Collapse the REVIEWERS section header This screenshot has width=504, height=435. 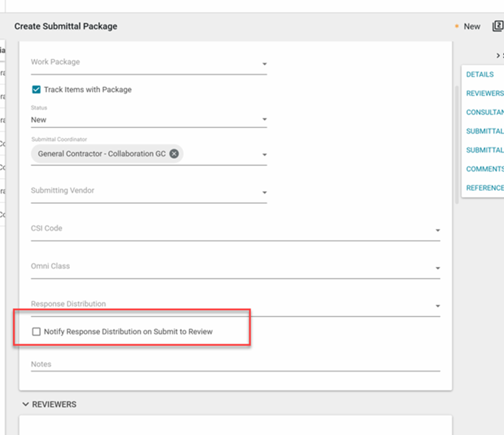click(x=26, y=404)
